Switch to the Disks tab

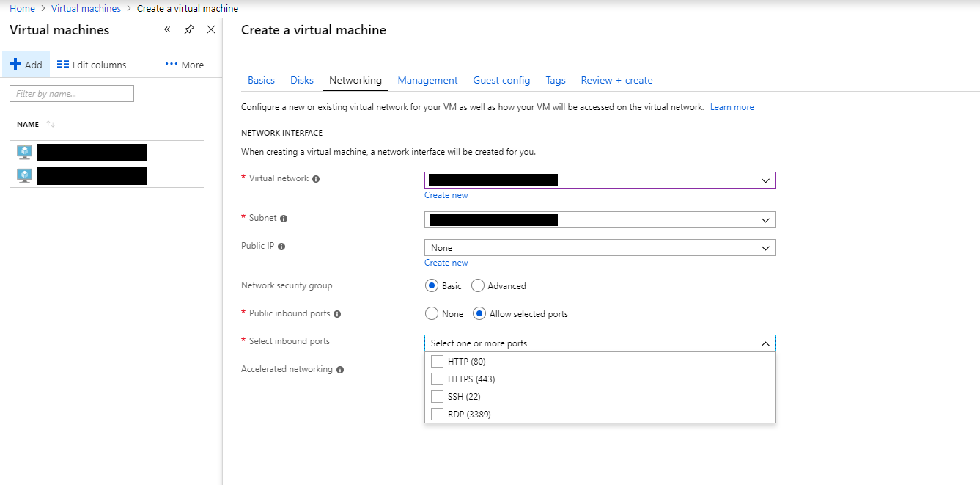pyautogui.click(x=302, y=81)
